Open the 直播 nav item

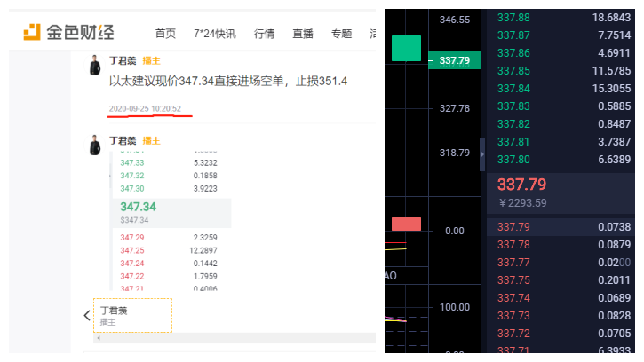(303, 34)
